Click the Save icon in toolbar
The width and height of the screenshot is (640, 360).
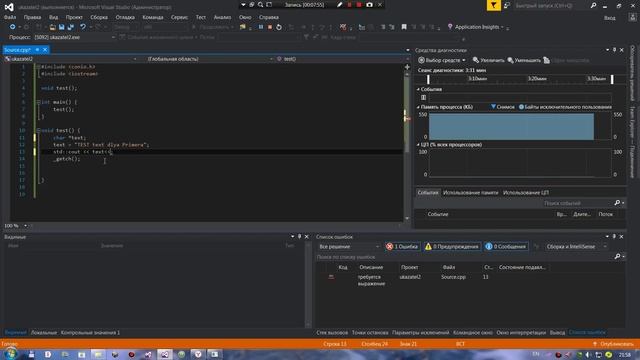point(62,27)
